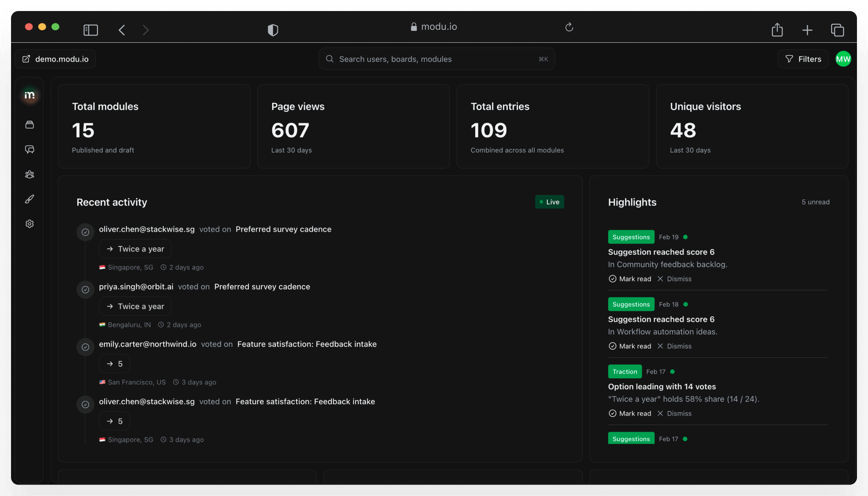Open the search bar magnifier icon
Image resolution: width=868 pixels, height=496 pixels.
[x=329, y=59]
